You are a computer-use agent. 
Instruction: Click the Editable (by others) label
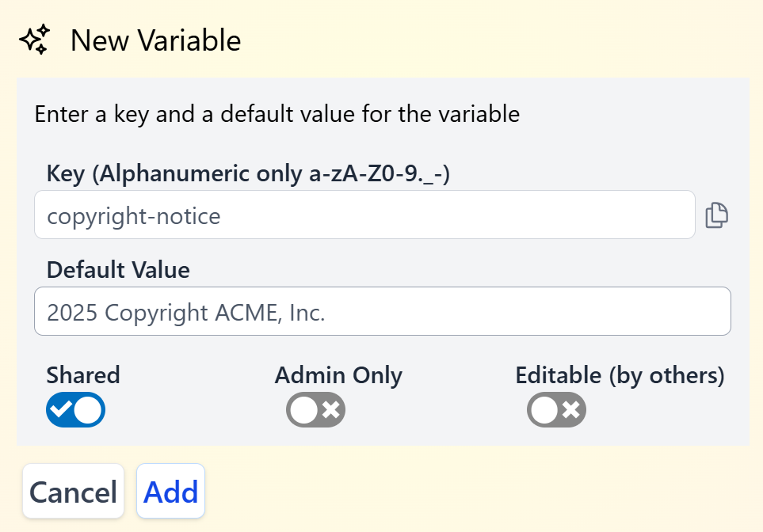pyautogui.click(x=621, y=375)
